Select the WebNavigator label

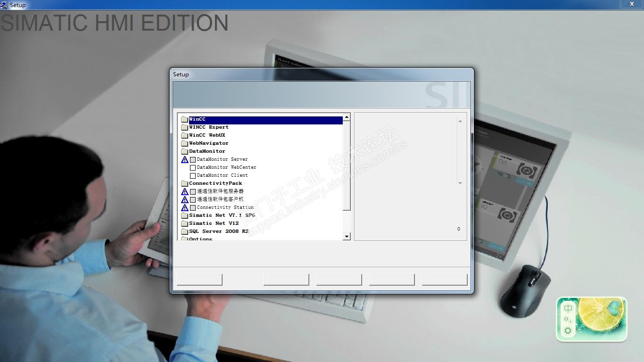point(209,143)
